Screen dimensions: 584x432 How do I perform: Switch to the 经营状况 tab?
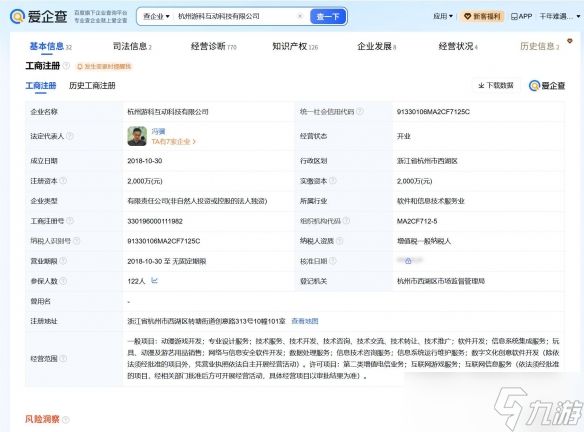[458, 46]
